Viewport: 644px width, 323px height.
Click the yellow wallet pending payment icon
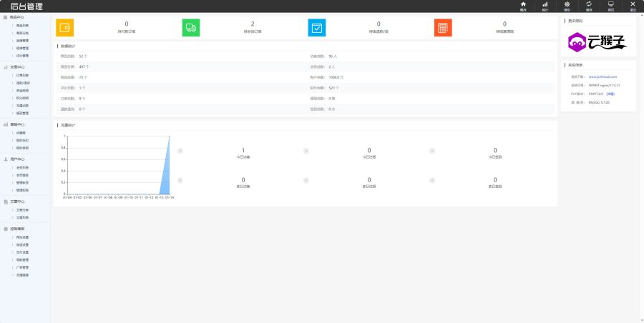click(x=64, y=27)
